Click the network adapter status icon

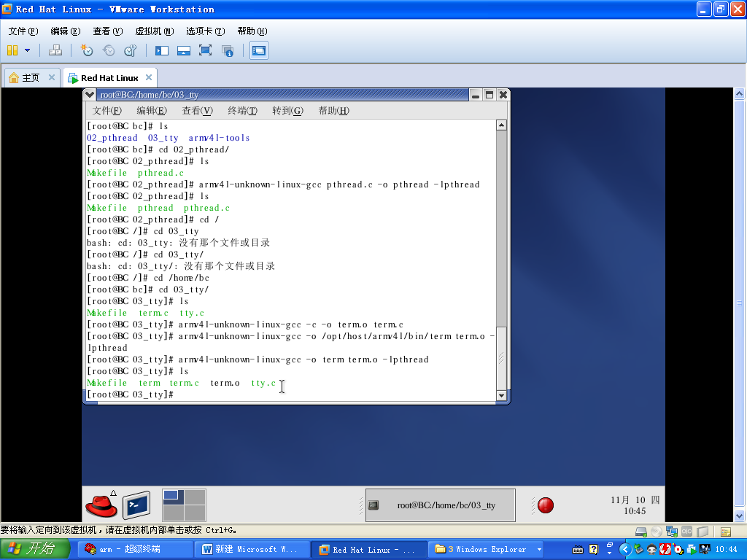point(672,532)
